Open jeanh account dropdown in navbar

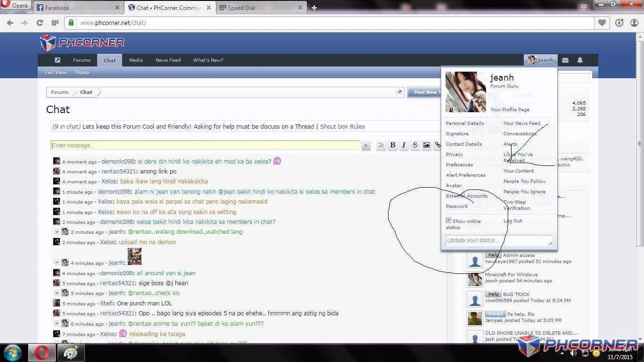540,60
